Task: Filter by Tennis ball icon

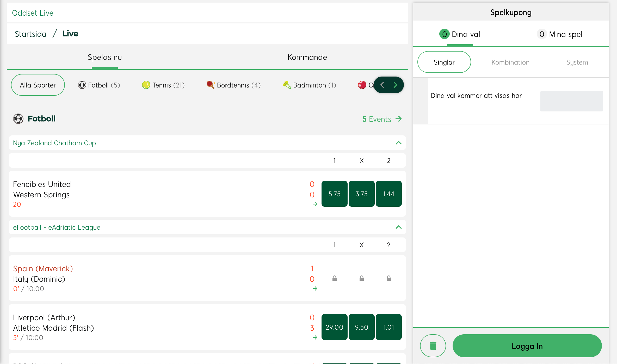Action: click(146, 85)
